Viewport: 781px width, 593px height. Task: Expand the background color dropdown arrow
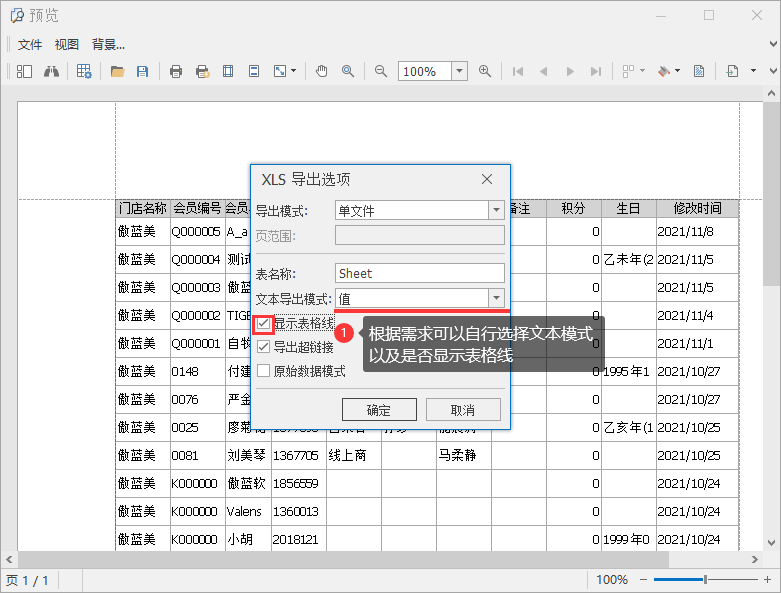pos(677,71)
